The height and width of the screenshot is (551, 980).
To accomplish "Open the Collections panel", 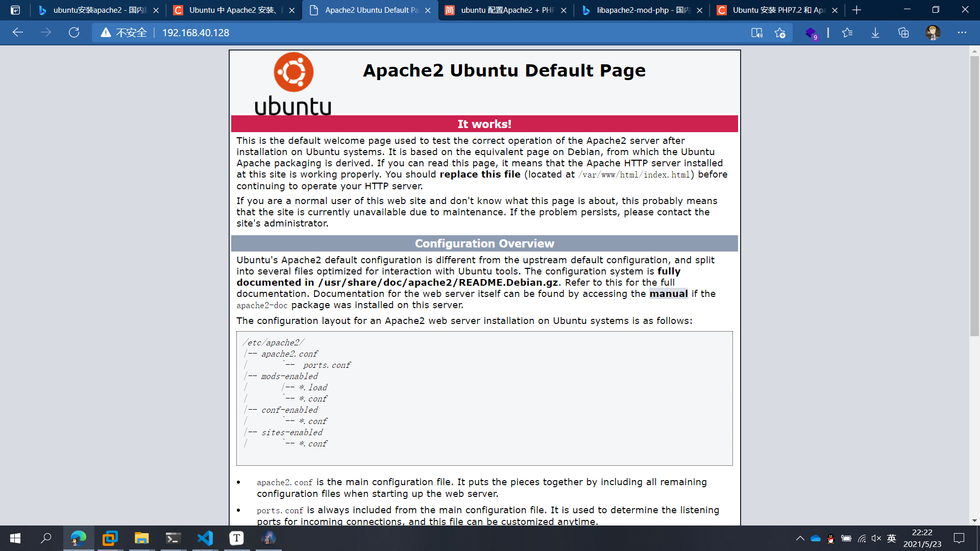I will pyautogui.click(x=903, y=33).
